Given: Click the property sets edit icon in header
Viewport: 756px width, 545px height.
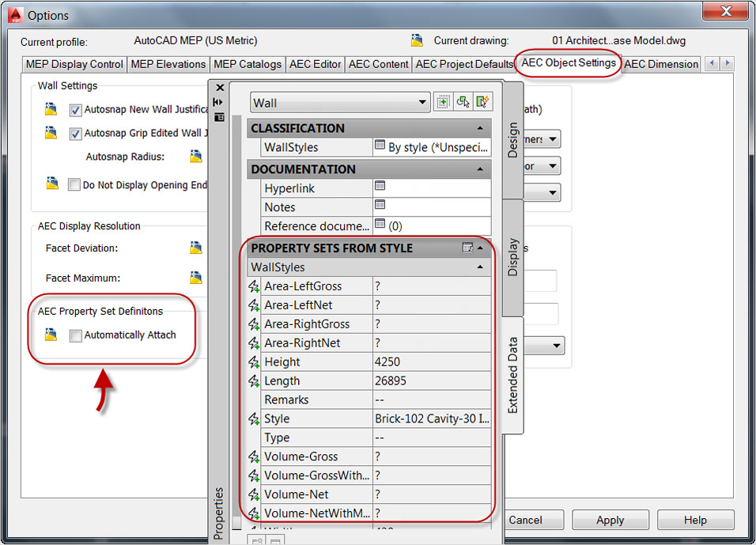Looking at the screenshot, I should pos(467,248).
